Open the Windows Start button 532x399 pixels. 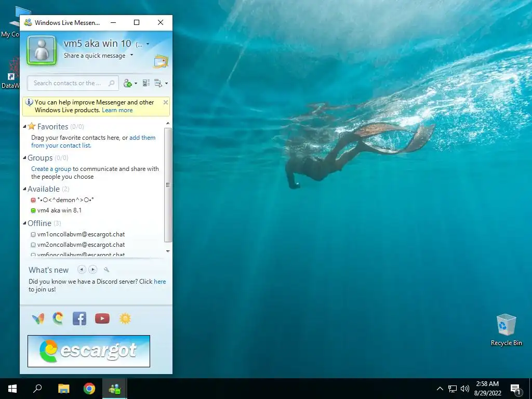click(x=12, y=389)
